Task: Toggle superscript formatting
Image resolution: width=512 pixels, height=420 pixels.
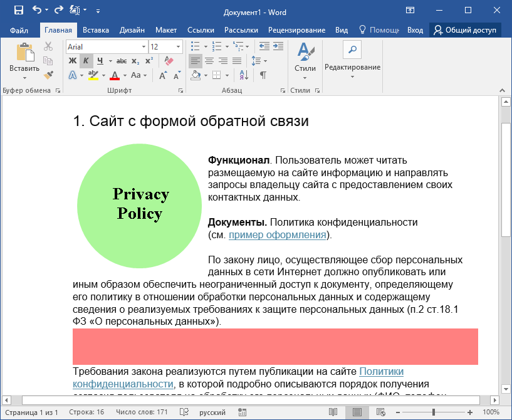Action: 149,61
